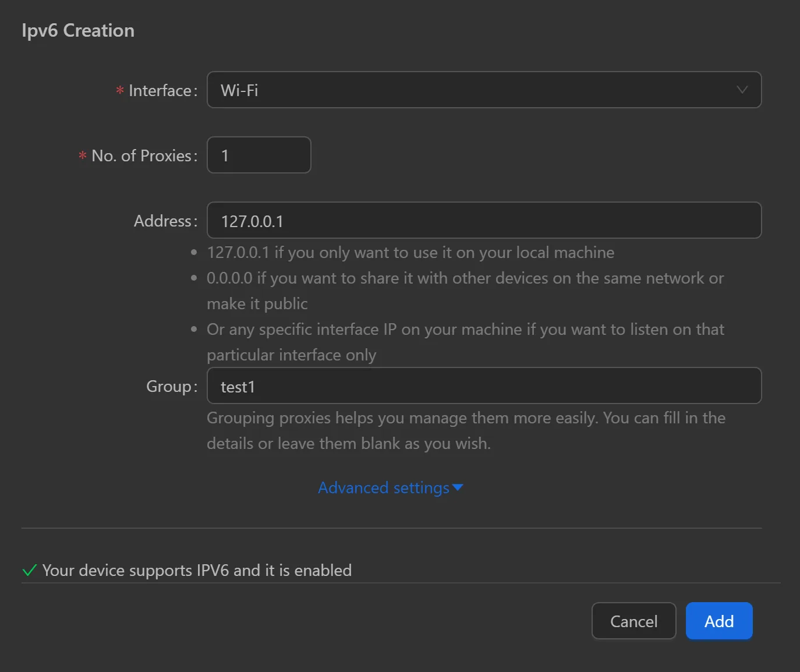Viewport: 800px width, 672px height.
Task: Click the grouping proxies helper text
Action: (465, 430)
